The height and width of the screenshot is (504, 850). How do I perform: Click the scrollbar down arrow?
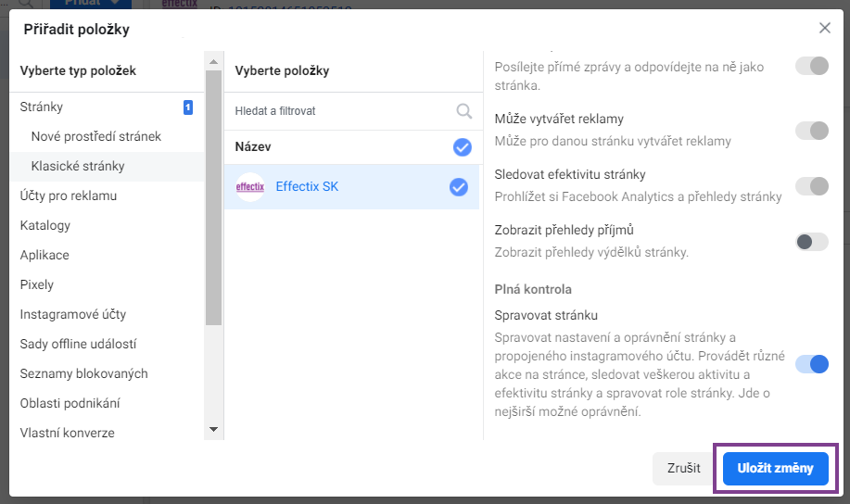coord(213,429)
